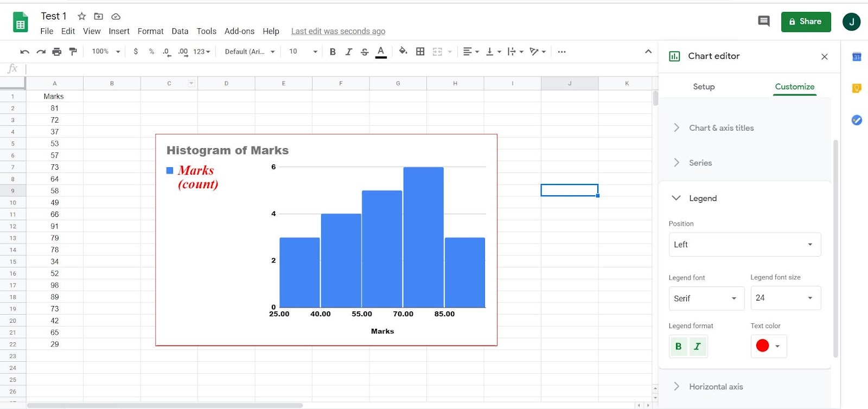Open vertical align dropdown
This screenshot has height=409, width=868.
click(493, 52)
